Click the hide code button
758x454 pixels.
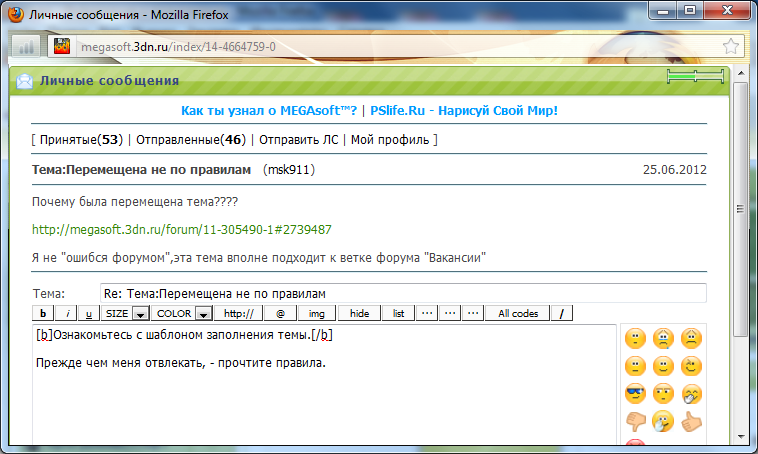click(x=359, y=313)
